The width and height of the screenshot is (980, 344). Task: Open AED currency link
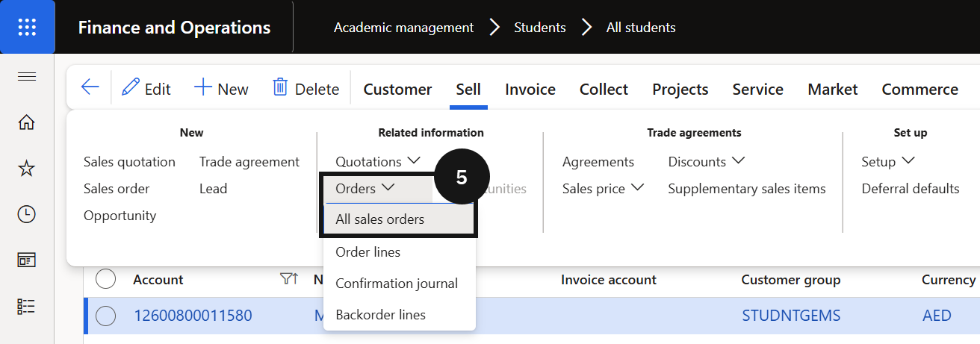click(937, 316)
